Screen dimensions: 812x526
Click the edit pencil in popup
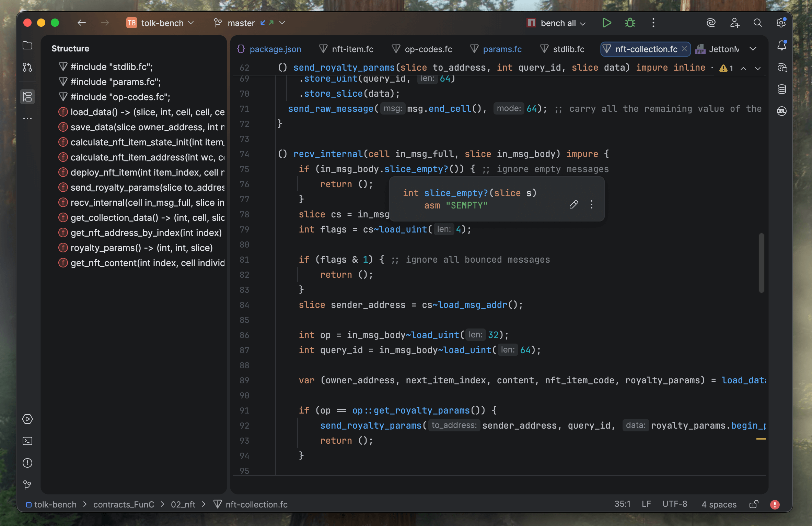point(573,205)
